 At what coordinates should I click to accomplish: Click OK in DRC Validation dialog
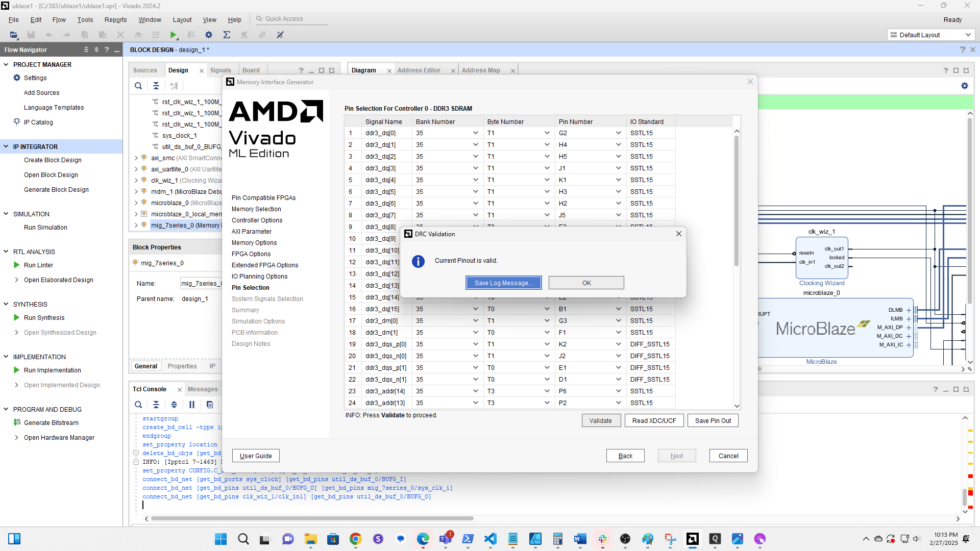tap(586, 283)
